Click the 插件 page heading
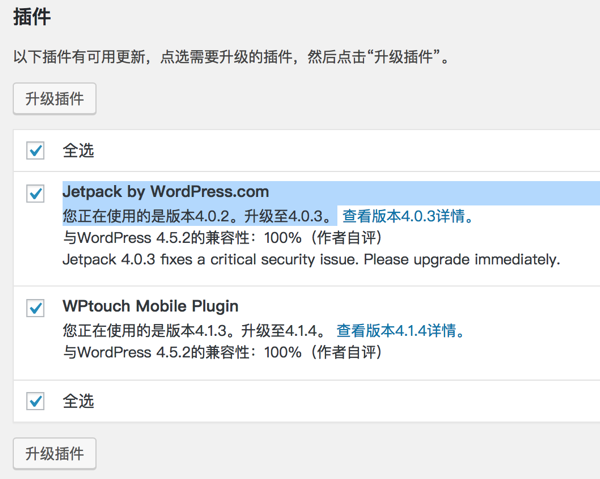This screenshot has width=600, height=479. [x=32, y=17]
